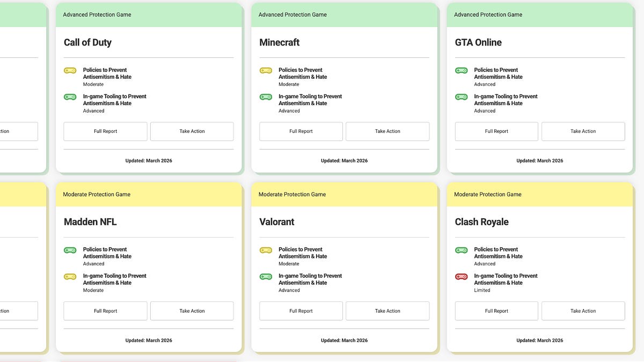Click the yellow gamepad icon for Call of Duty policies
Screen dimensions: 644x362
tap(70, 70)
